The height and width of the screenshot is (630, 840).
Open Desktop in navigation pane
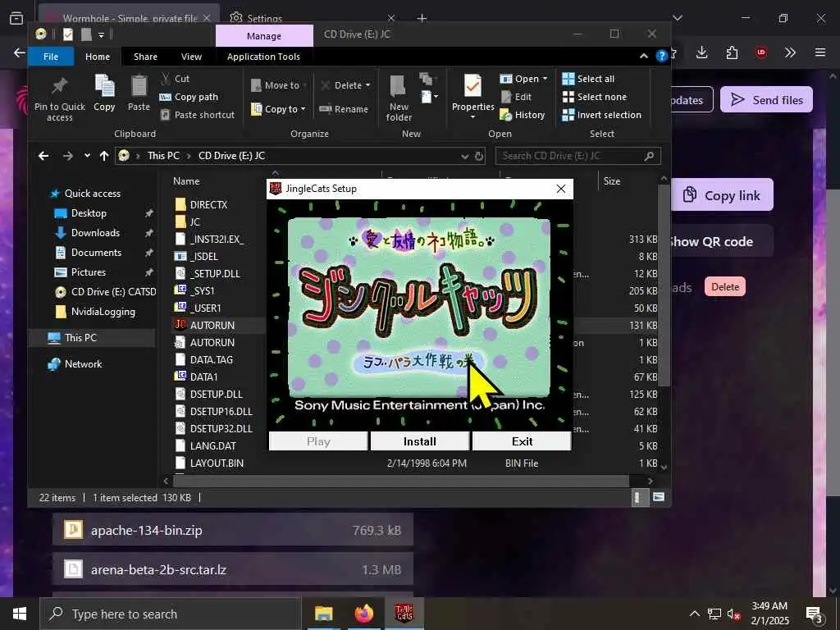(89, 213)
